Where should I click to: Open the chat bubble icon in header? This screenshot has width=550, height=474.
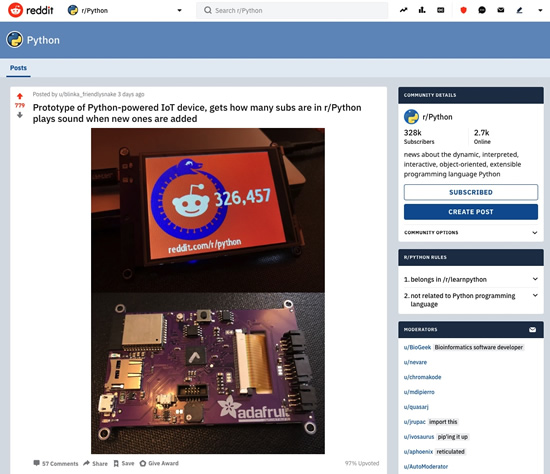(x=482, y=10)
